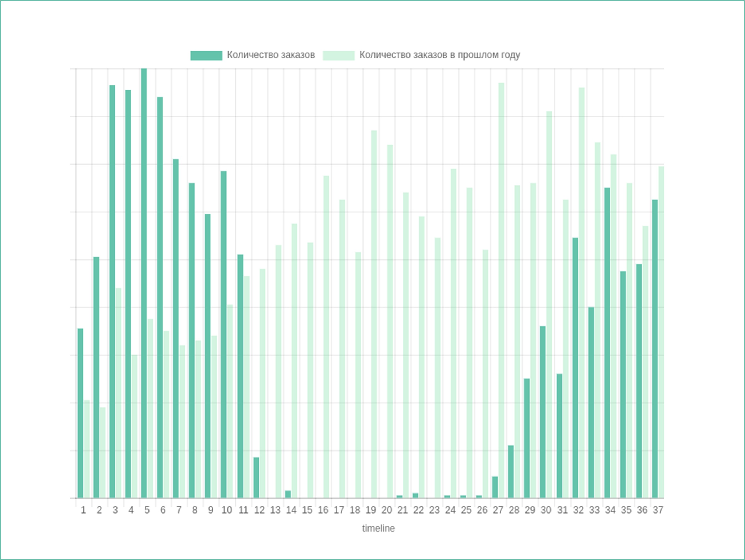Viewport: 745px width, 560px height.
Task: Toggle the 'Количество заказов' legend dataset
Action: (270, 55)
